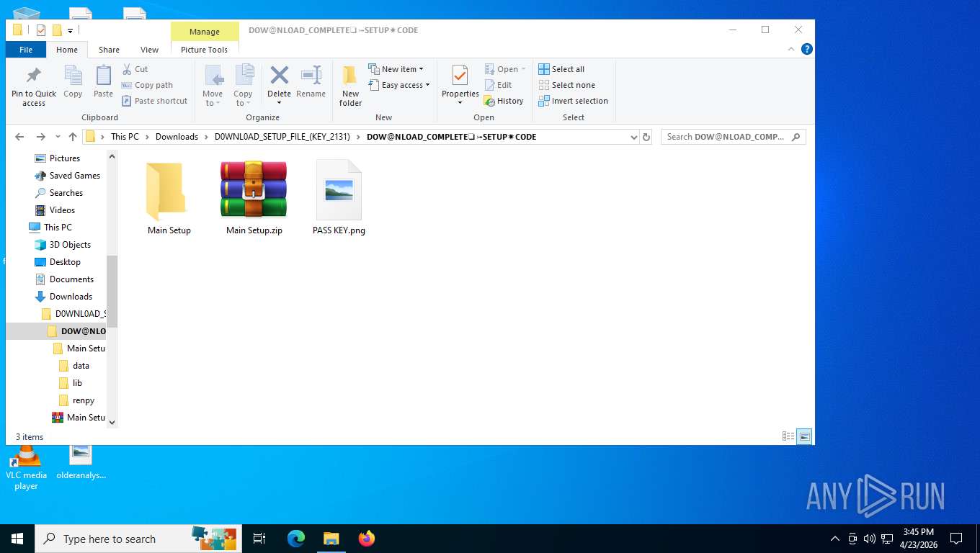Viewport: 980px width, 553px height.
Task: Select the PASS KEY.png file
Action: pyautogui.click(x=339, y=197)
